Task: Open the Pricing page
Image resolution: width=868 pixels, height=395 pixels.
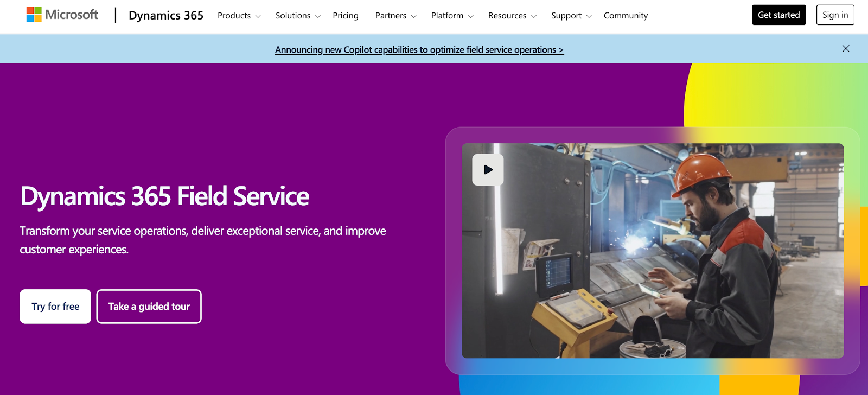Action: [346, 16]
